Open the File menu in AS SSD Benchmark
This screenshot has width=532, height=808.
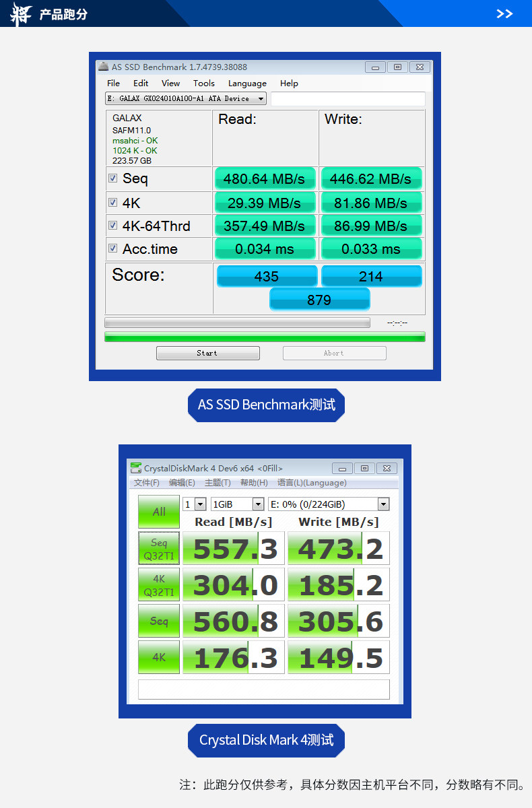[x=113, y=83]
